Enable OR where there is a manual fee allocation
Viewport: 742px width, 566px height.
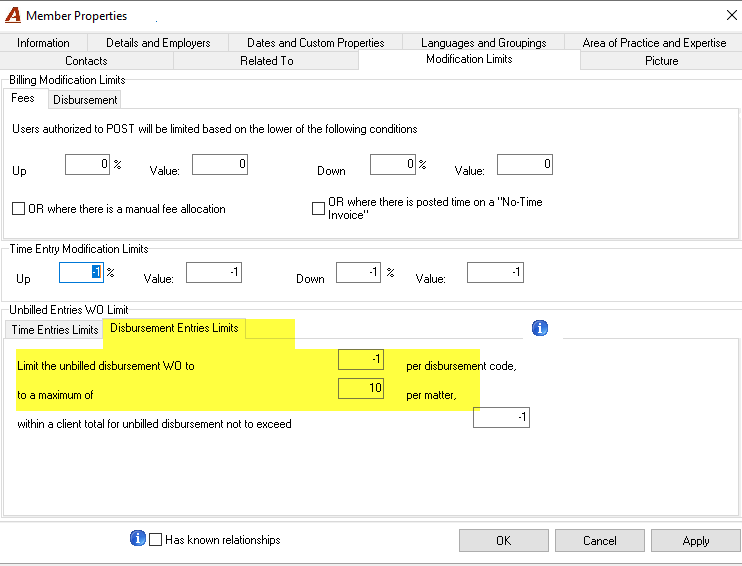pos(18,209)
